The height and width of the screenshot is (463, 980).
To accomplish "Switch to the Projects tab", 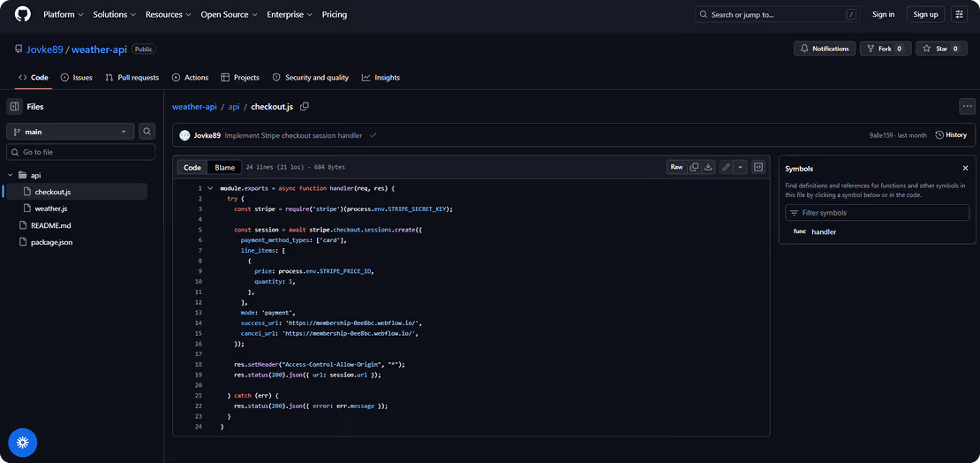I will coord(240,78).
